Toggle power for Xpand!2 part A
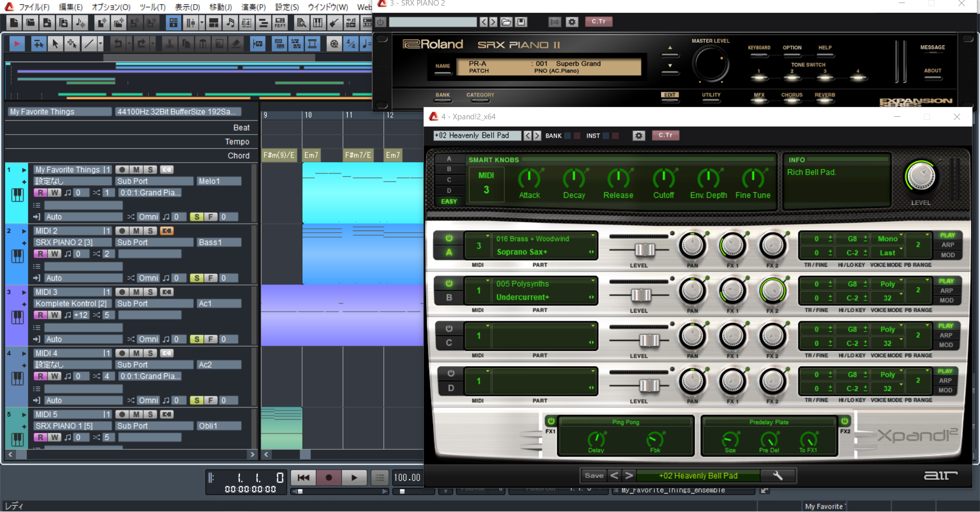Screen dimensions: 980x512 (449, 238)
